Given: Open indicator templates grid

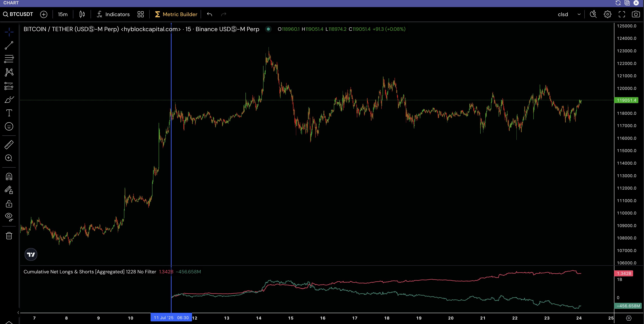Looking at the screenshot, I should [x=141, y=14].
